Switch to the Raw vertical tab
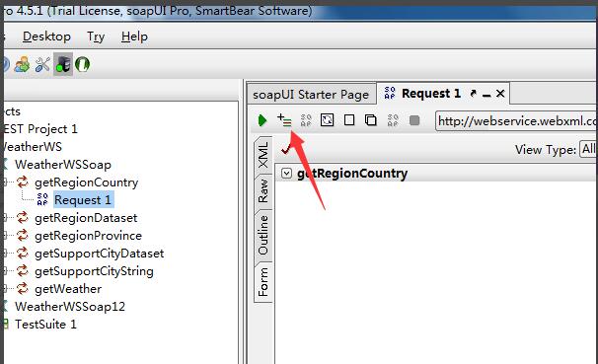The width and height of the screenshot is (598, 364). coord(263,191)
